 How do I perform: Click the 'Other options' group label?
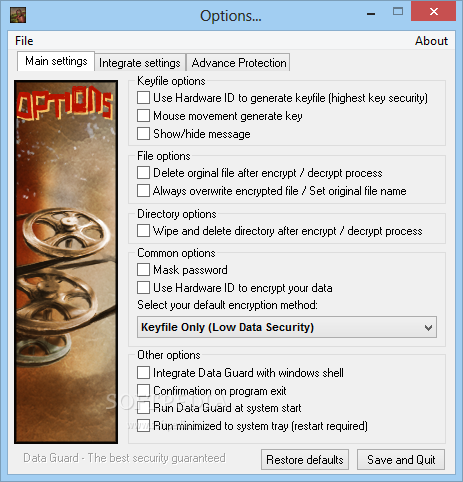tap(169, 355)
